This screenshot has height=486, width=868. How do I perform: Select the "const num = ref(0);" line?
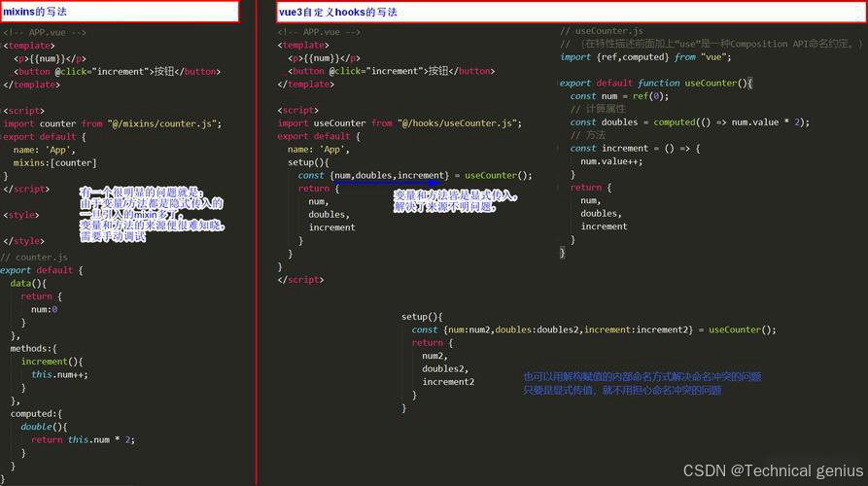619,96
